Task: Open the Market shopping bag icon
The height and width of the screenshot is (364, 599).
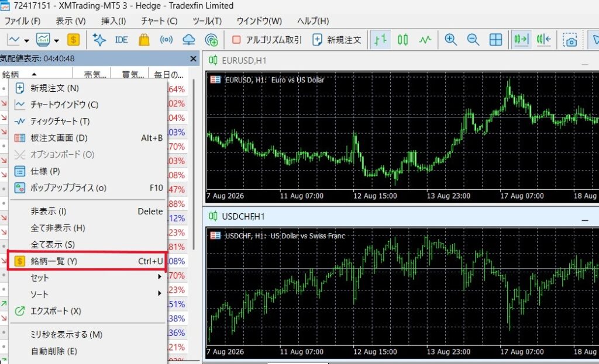Action: point(144,40)
